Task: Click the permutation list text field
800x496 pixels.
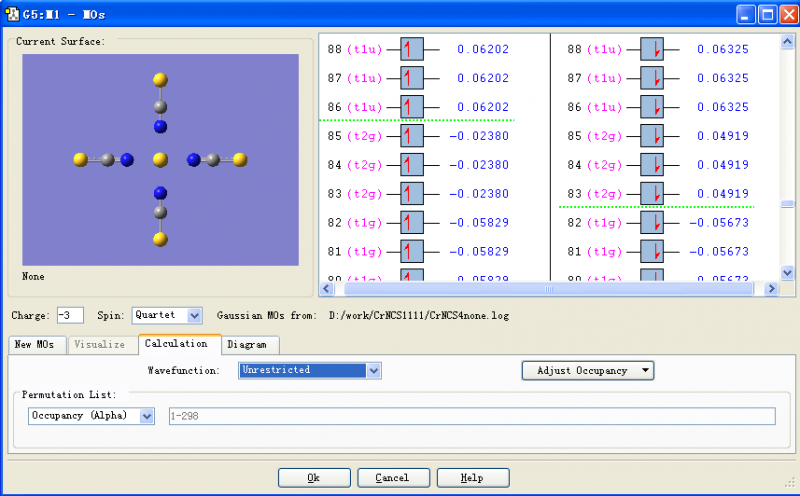Action: [472, 416]
